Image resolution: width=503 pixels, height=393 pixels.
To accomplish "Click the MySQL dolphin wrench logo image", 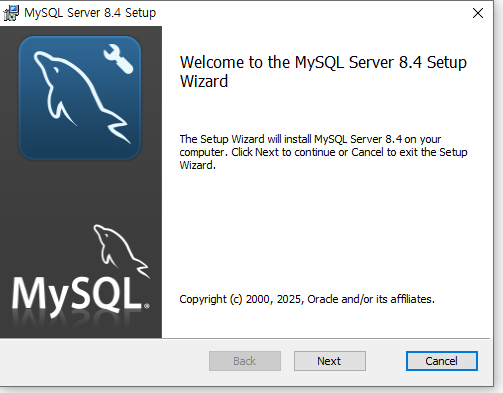I will [x=80, y=98].
